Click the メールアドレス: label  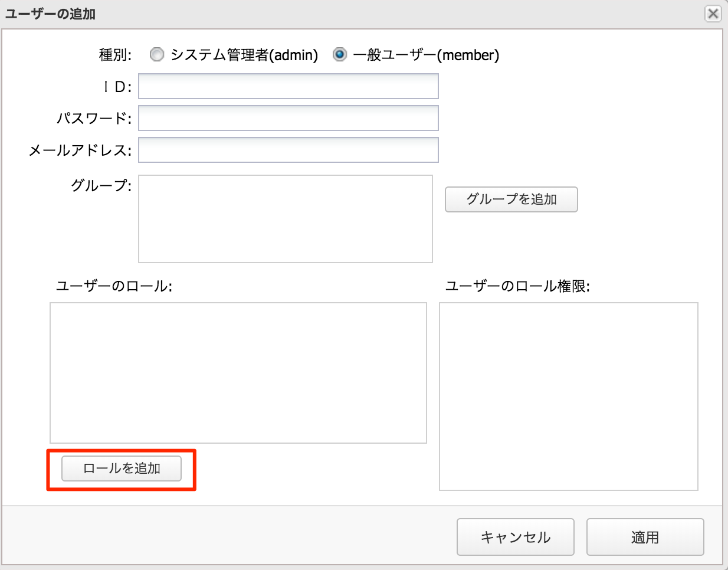(80, 150)
